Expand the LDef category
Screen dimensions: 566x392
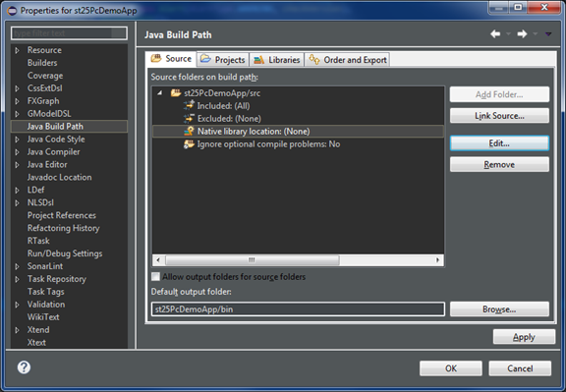click(17, 190)
